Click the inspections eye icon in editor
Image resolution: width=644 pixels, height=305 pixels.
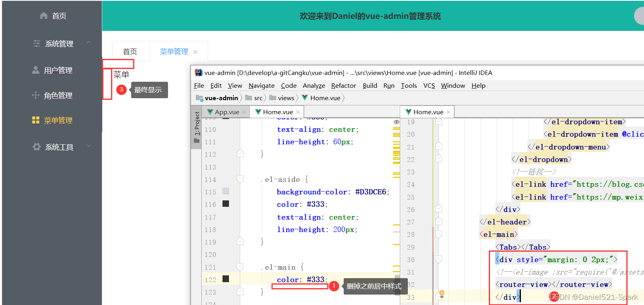(396, 122)
